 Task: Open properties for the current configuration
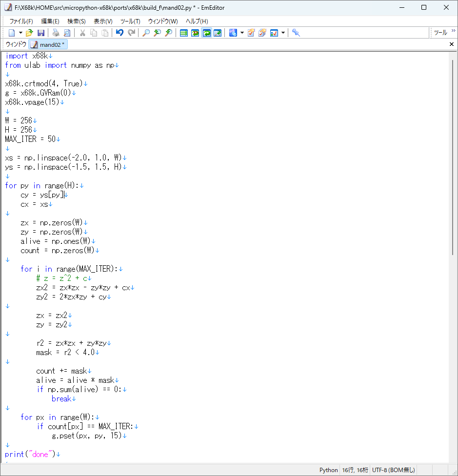tap(251, 33)
